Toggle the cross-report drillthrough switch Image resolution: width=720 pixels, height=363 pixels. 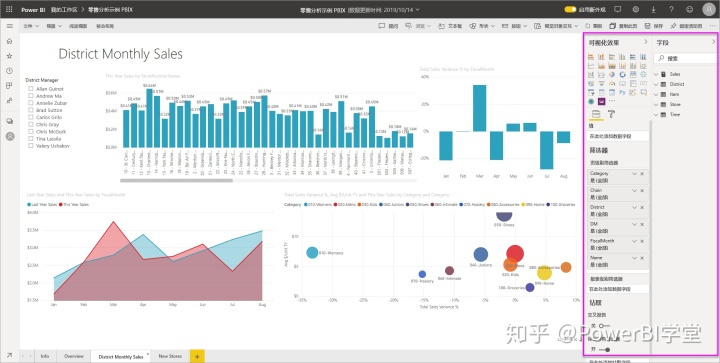pos(604,326)
